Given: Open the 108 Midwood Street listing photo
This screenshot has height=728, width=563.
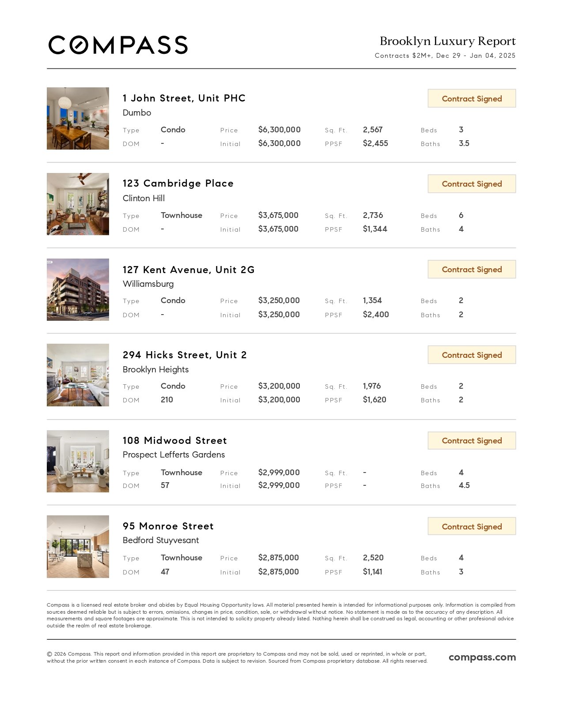Looking at the screenshot, I should pyautogui.click(x=78, y=461).
